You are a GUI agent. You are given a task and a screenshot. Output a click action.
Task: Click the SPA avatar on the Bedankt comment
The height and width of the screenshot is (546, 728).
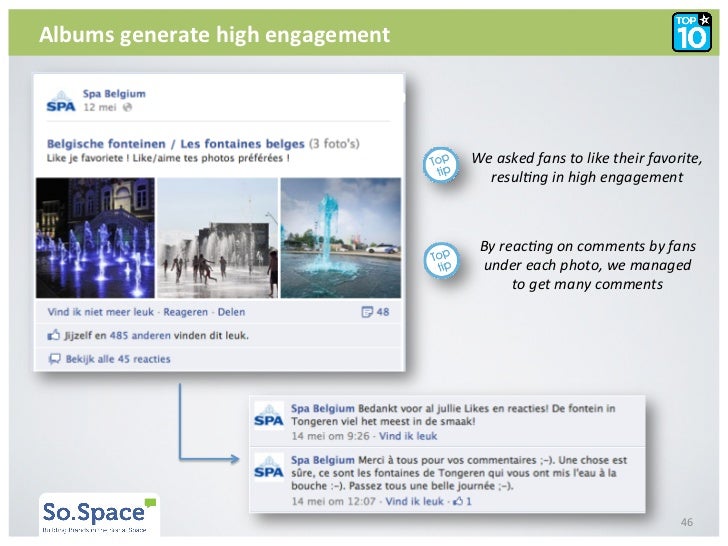(x=269, y=416)
